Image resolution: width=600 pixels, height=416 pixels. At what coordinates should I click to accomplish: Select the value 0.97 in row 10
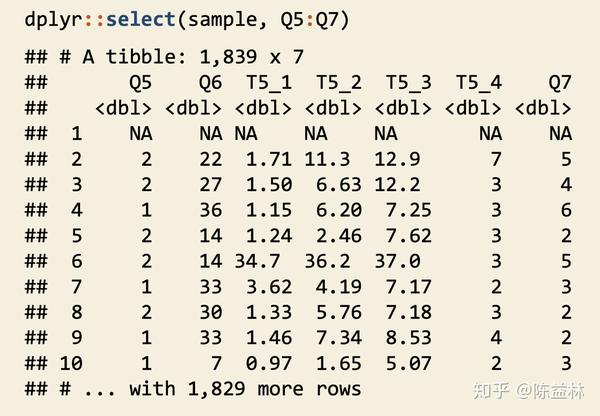click(x=268, y=363)
